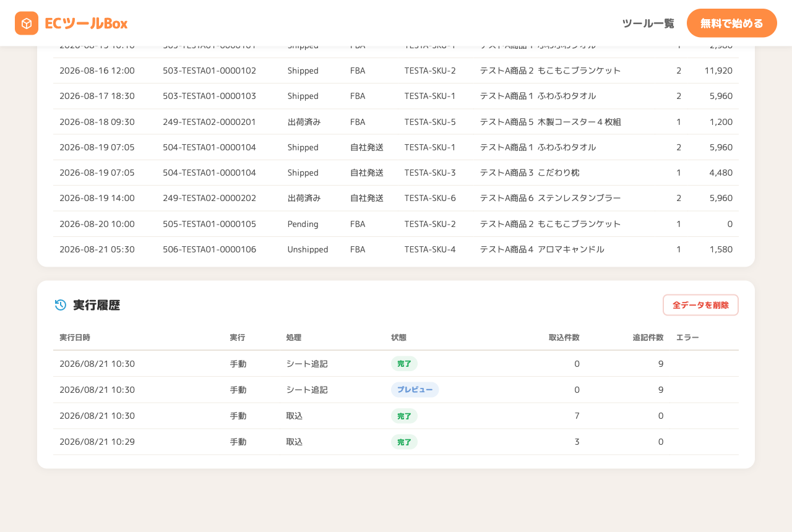
Task: Click the 実行日時 column header
Action: click(75, 338)
